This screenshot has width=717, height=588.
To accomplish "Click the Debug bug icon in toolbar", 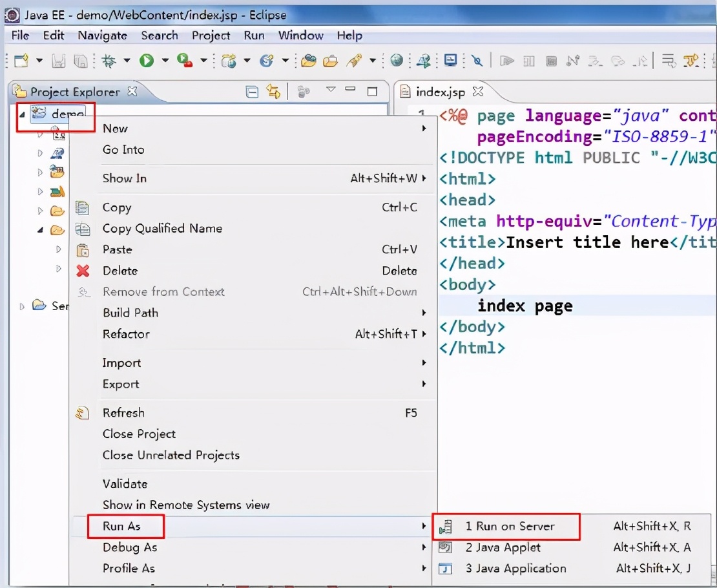I will pos(109,61).
